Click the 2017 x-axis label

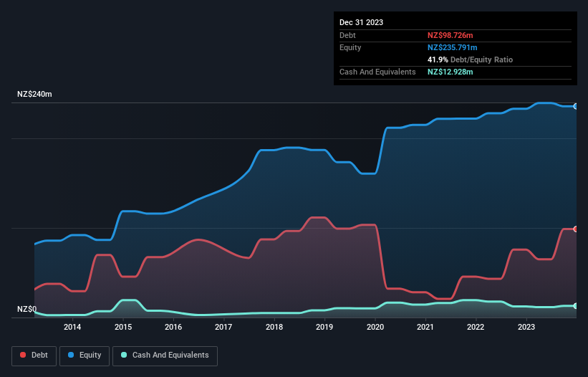(223, 327)
